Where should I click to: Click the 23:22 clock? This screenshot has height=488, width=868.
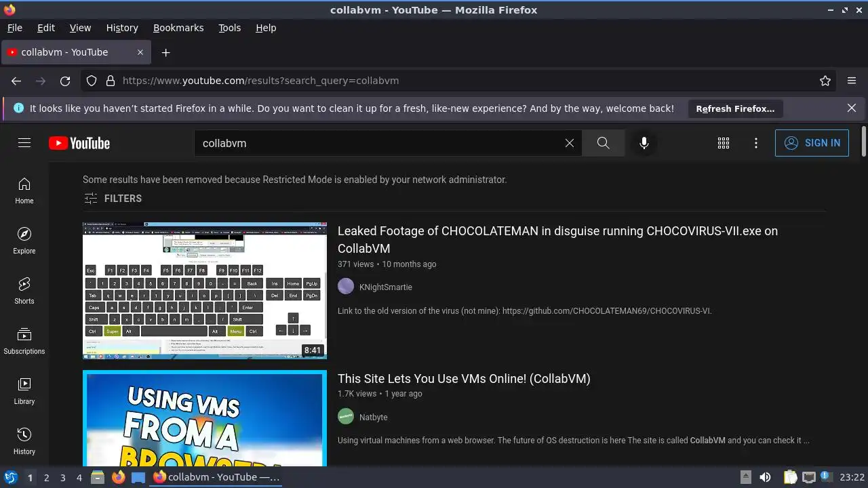pos(852,477)
